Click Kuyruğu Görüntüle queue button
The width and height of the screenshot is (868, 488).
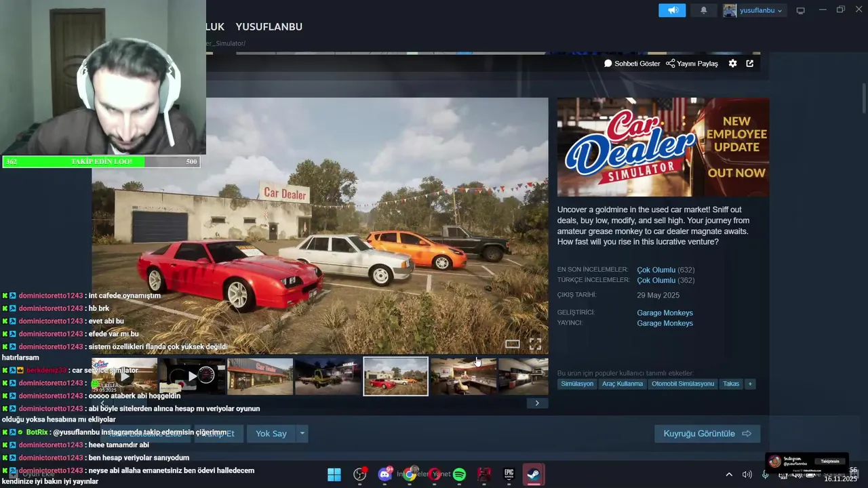[x=707, y=434]
